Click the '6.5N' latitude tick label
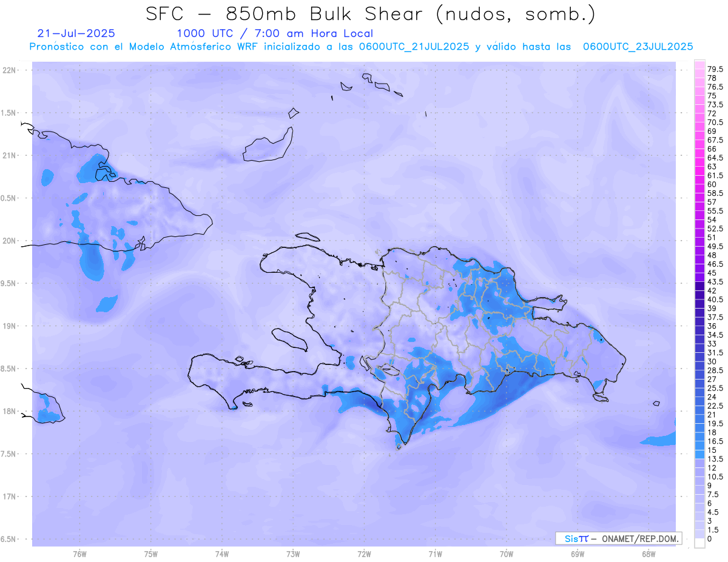Viewport: 728px width, 562px height. (x=9, y=540)
